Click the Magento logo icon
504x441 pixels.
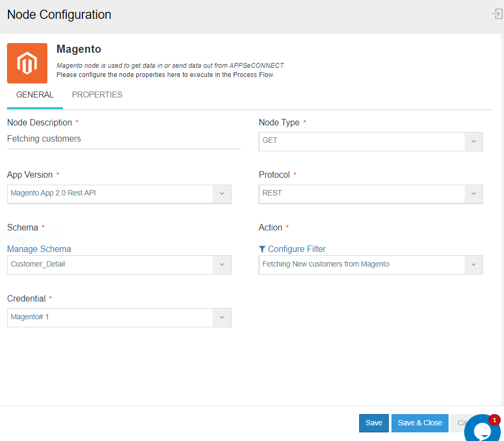point(27,64)
